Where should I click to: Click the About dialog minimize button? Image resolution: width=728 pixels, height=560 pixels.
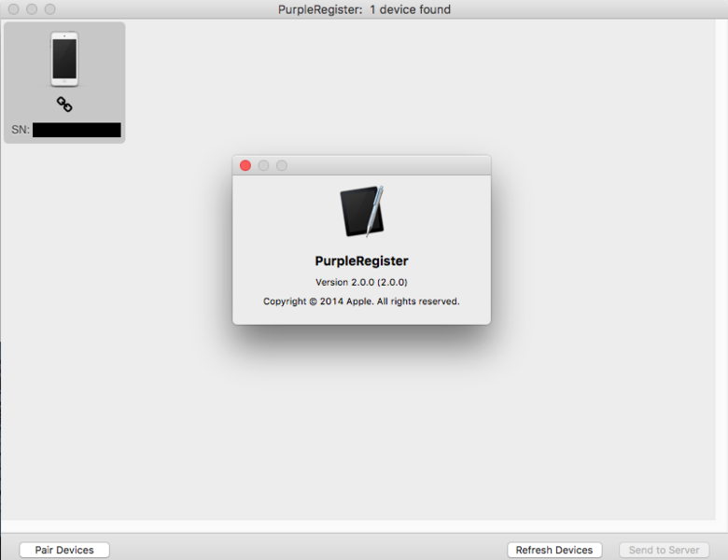pyautogui.click(x=263, y=165)
